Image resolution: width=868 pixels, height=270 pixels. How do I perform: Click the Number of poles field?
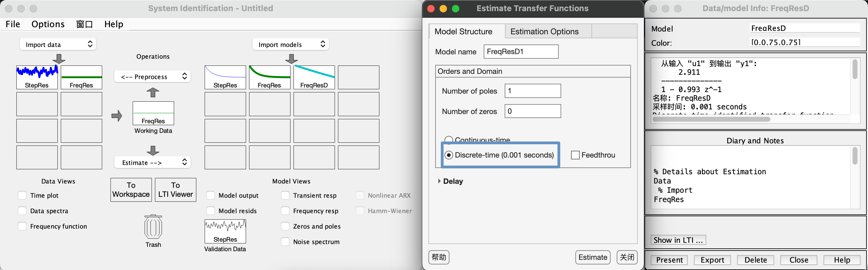(533, 91)
